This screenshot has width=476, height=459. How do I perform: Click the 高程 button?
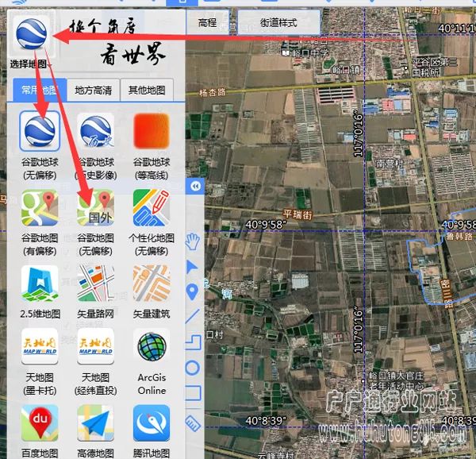207,22
